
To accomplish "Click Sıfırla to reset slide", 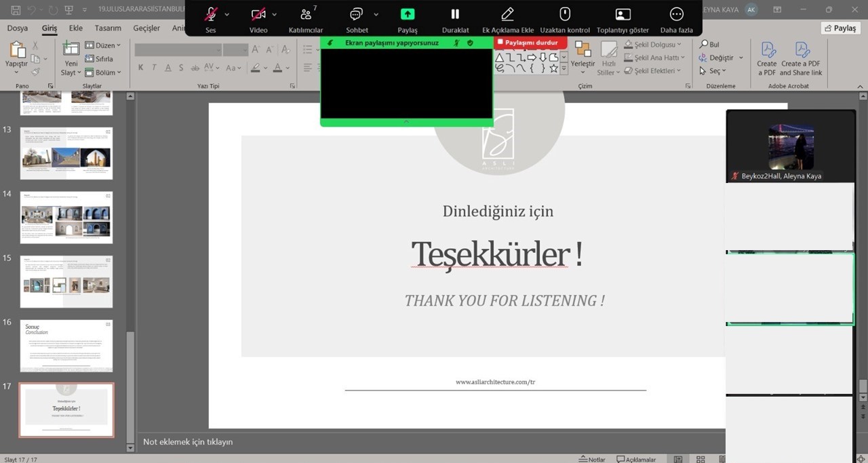I will tap(99, 59).
